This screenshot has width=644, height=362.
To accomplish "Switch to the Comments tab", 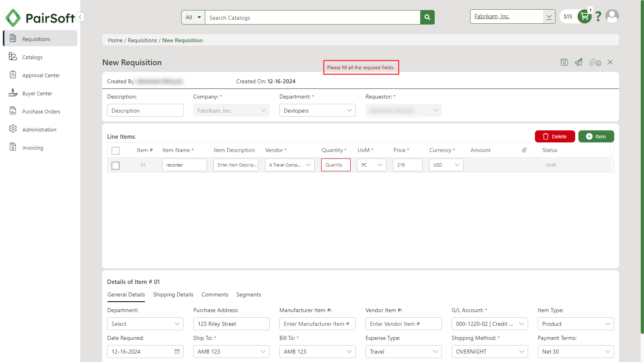I will point(215,294).
